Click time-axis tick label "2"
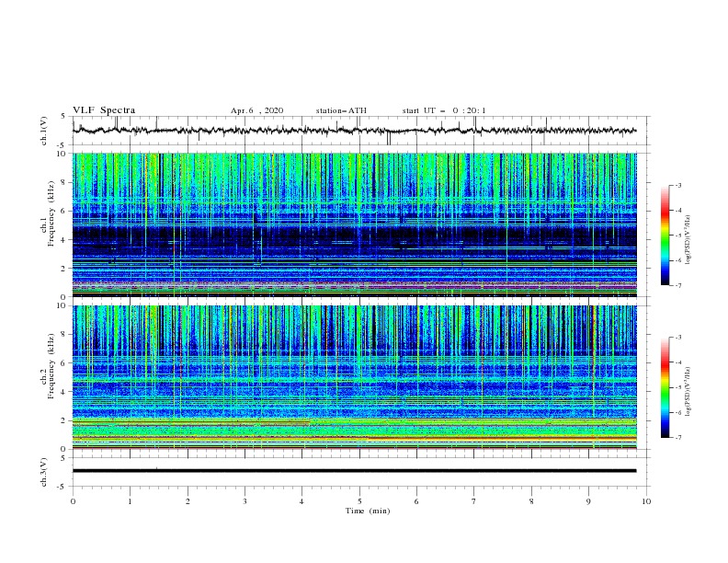728x563 pixels. (x=188, y=501)
